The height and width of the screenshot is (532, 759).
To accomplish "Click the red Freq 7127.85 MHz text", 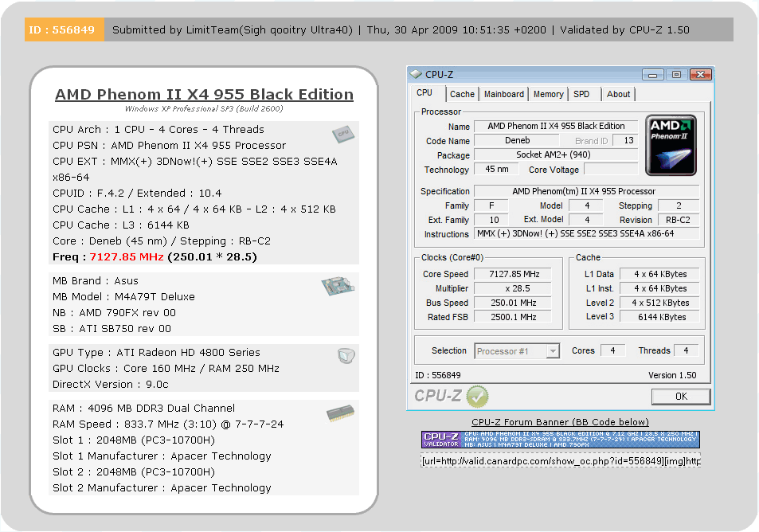I will pos(127,257).
